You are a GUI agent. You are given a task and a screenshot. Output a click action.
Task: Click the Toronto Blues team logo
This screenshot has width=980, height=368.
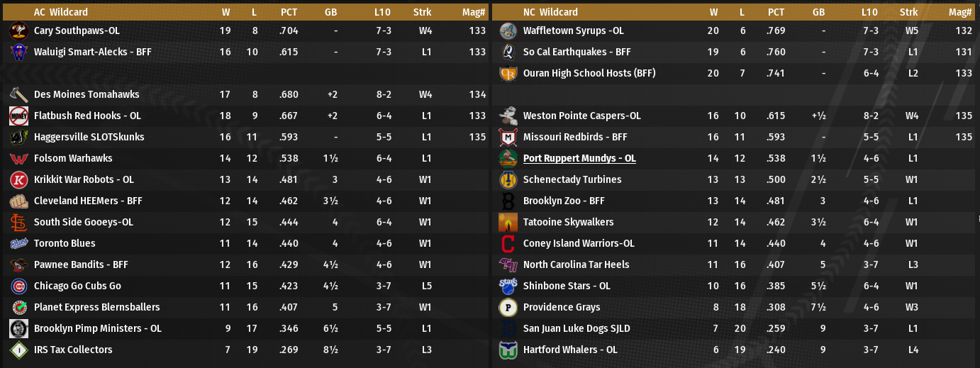pos(18,244)
